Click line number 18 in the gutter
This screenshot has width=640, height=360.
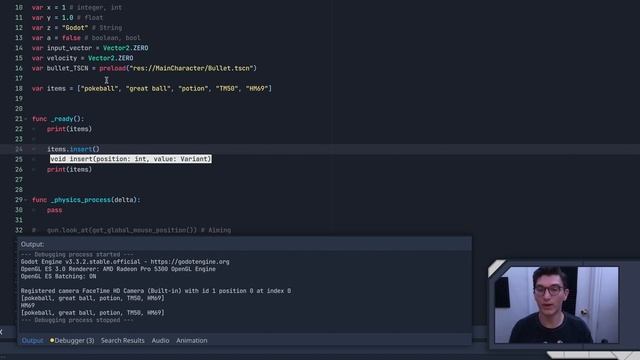(x=19, y=88)
